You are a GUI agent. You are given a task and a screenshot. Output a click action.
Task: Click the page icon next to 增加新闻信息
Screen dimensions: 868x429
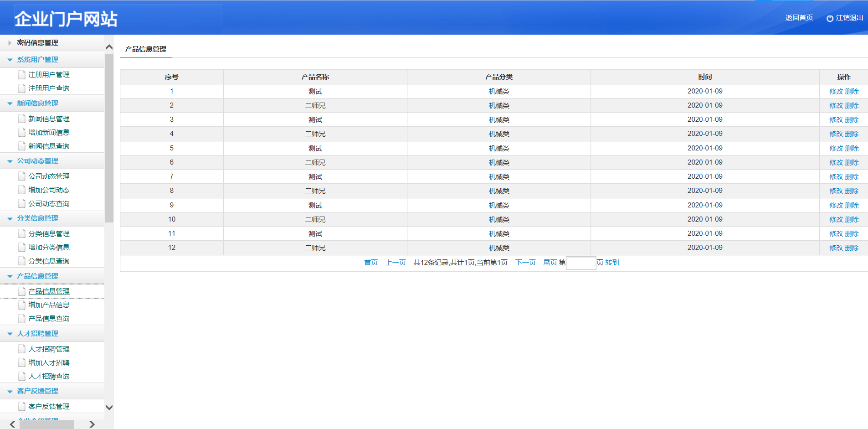click(x=21, y=132)
